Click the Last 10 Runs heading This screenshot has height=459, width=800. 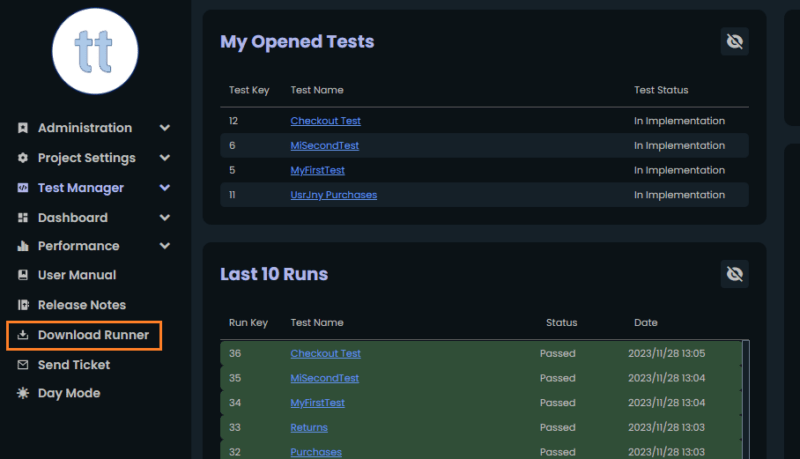click(274, 274)
